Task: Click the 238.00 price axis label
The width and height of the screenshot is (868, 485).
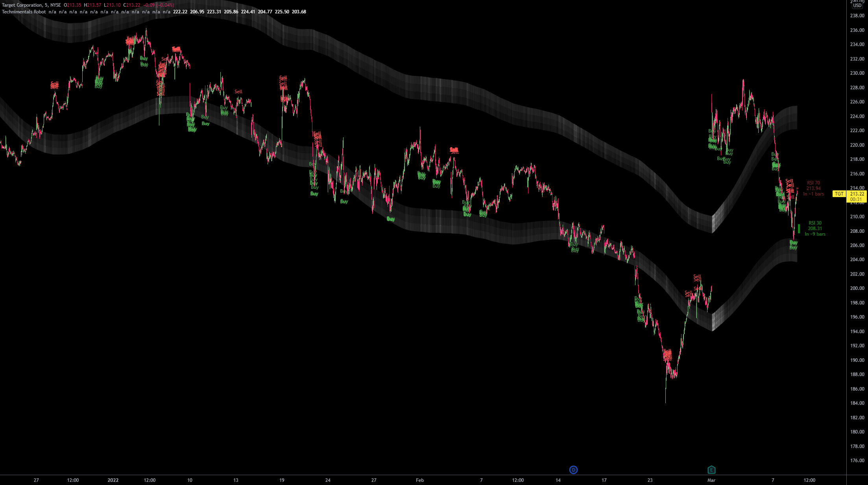Action: tap(857, 16)
